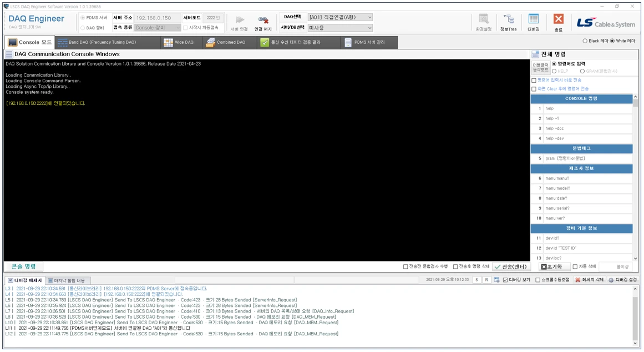The width and height of the screenshot is (644, 352).
Task: Open the Wide DAQ tab
Action: tap(181, 42)
